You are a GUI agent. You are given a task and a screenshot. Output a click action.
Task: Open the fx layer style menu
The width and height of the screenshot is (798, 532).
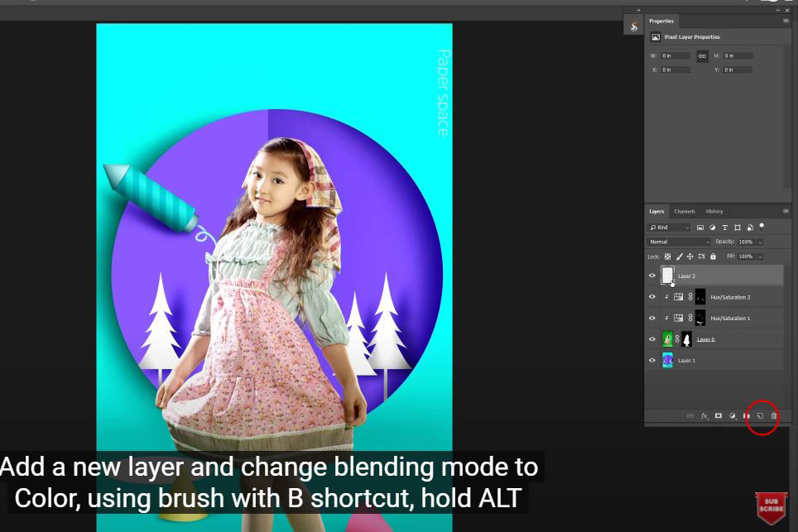[704, 415]
